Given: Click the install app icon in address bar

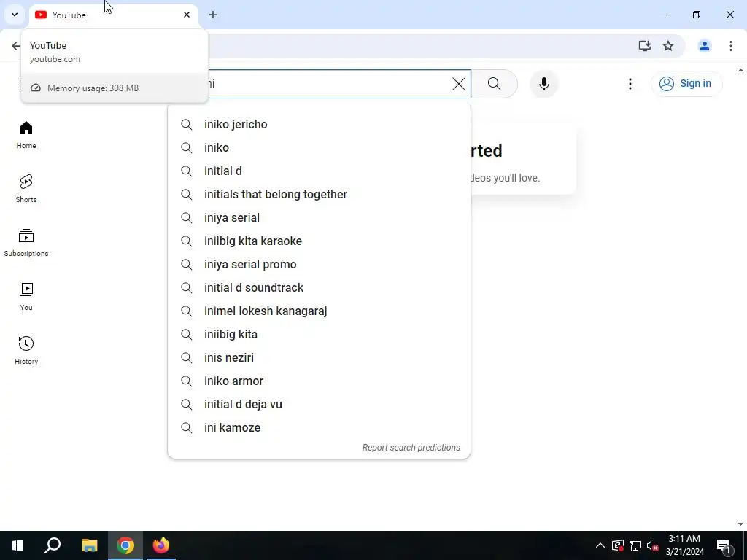Looking at the screenshot, I should 644,46.
